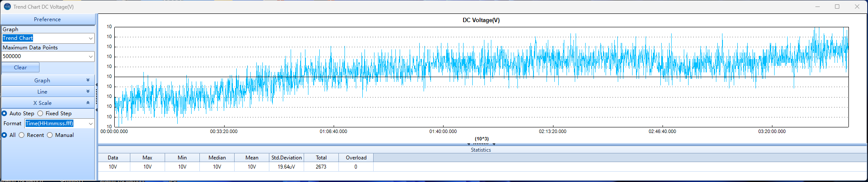Image resolution: width=868 pixels, height=182 pixels.
Task: Maximize the Trend Chart window
Action: [837, 6]
